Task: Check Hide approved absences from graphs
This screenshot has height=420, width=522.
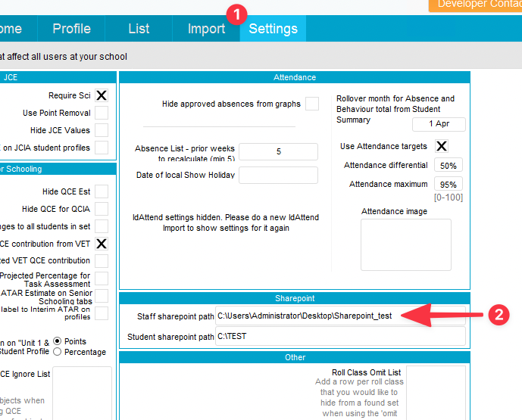Action: click(x=312, y=104)
